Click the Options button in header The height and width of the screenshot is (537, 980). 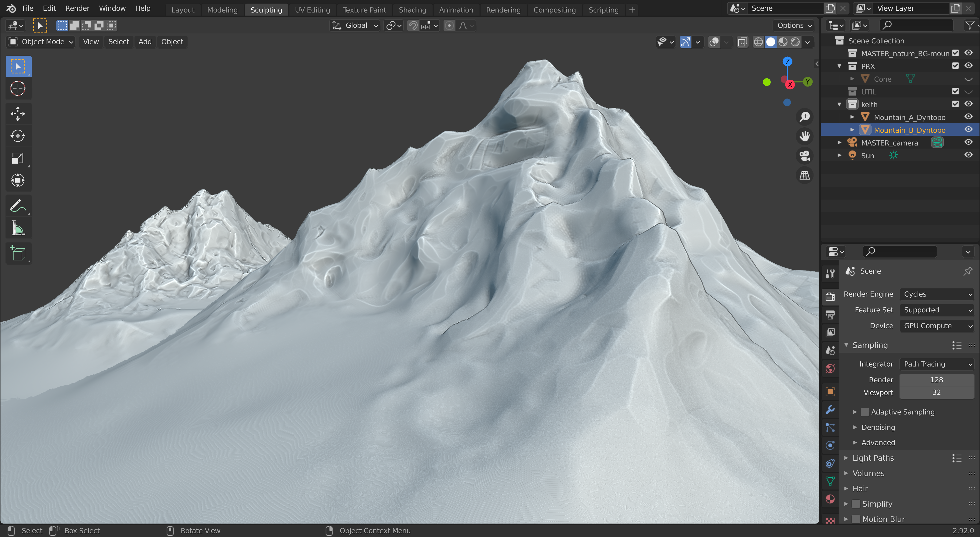pyautogui.click(x=794, y=26)
